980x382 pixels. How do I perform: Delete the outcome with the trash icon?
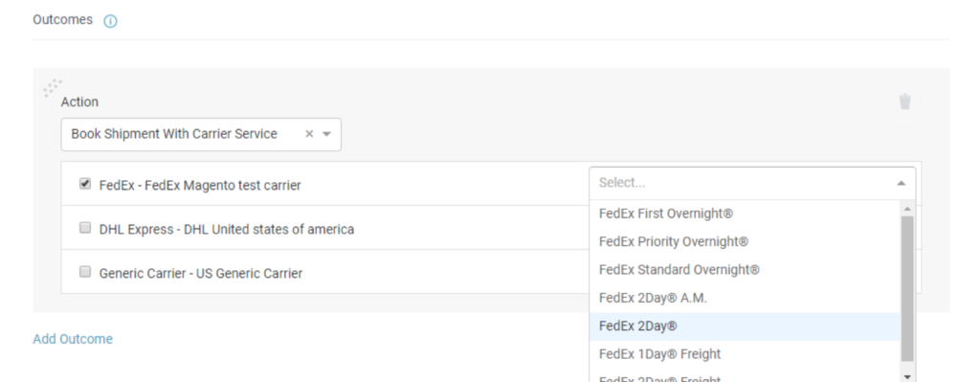tap(904, 101)
